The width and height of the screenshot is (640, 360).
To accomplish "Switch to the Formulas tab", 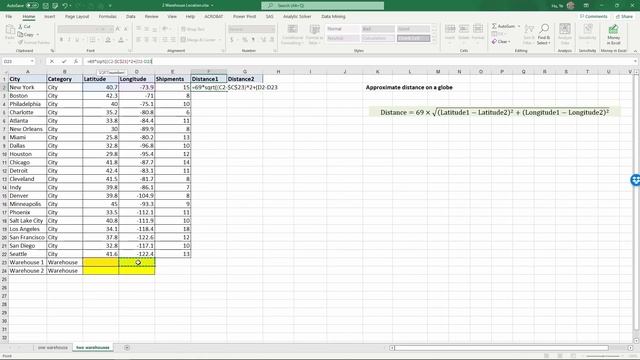I will 107,16.
